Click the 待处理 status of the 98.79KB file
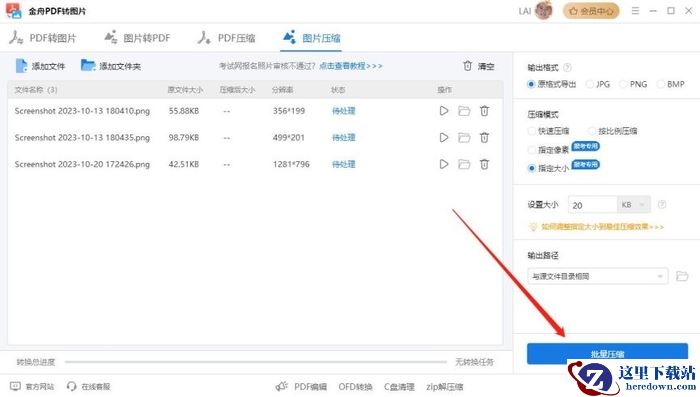Image resolution: width=700 pixels, height=397 pixels. coord(343,138)
